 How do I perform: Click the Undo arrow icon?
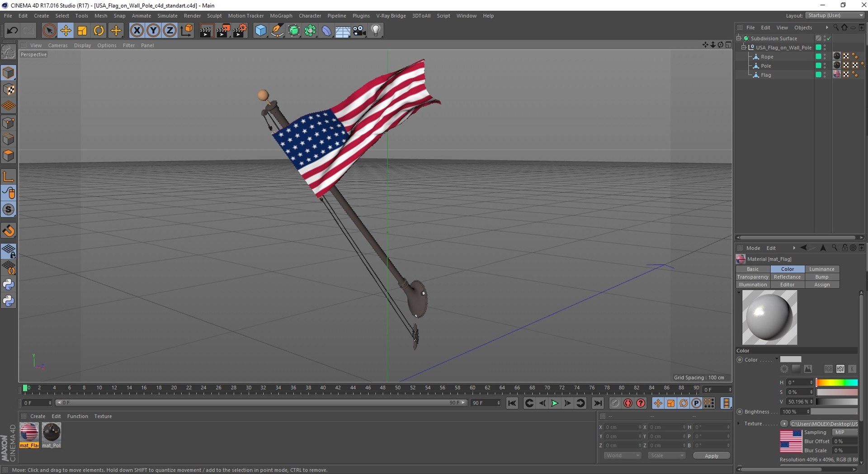[12, 30]
